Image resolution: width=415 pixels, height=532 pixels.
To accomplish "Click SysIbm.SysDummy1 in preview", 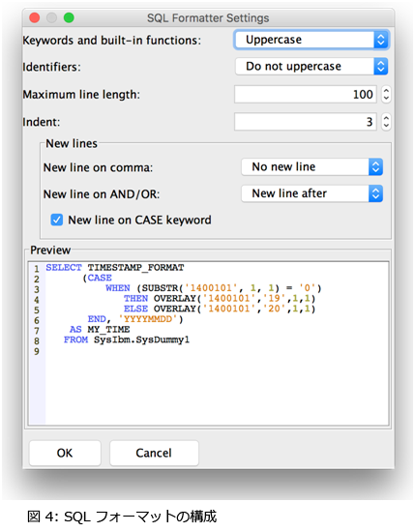I will 141,340.
